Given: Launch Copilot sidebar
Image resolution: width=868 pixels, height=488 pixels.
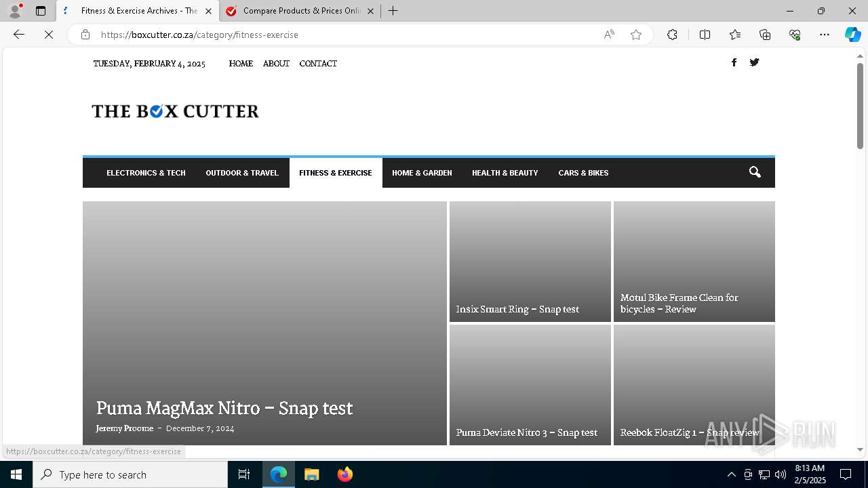Looking at the screenshot, I should coord(852,35).
